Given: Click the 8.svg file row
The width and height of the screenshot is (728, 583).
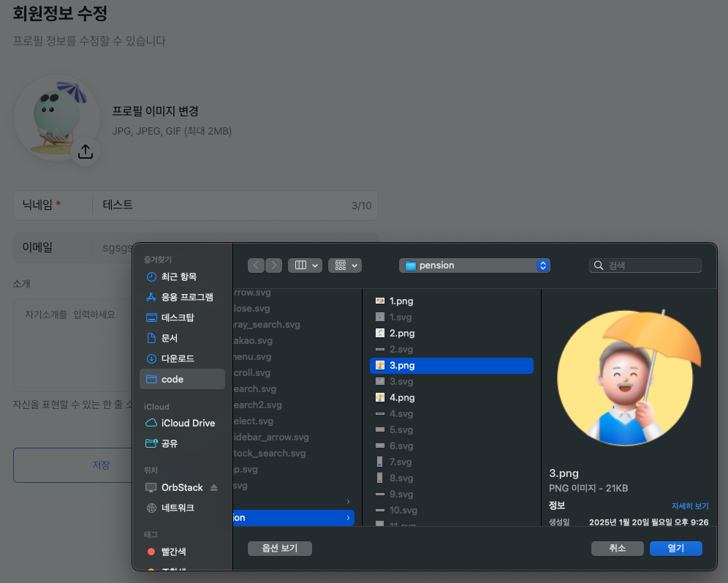Looking at the screenshot, I should [451, 478].
